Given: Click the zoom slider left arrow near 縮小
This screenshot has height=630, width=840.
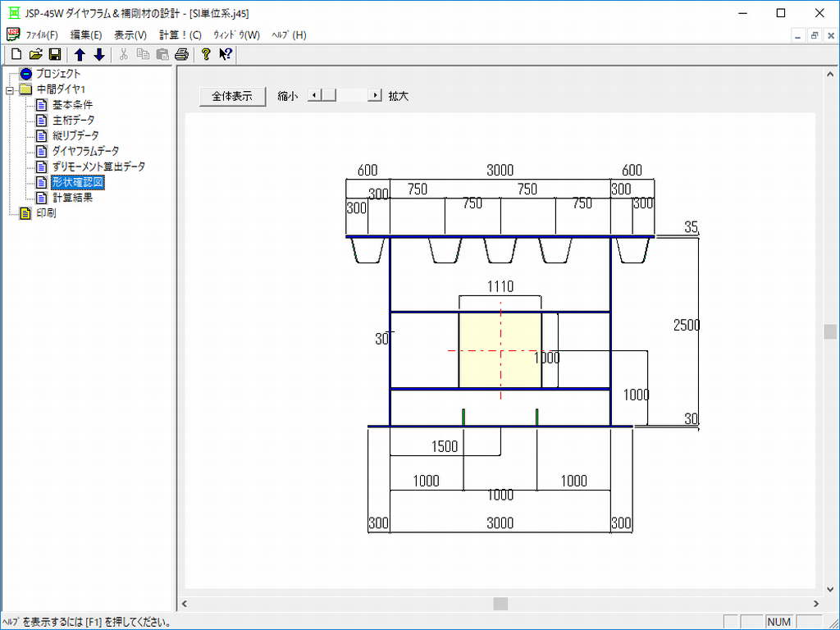Looking at the screenshot, I should (313, 96).
